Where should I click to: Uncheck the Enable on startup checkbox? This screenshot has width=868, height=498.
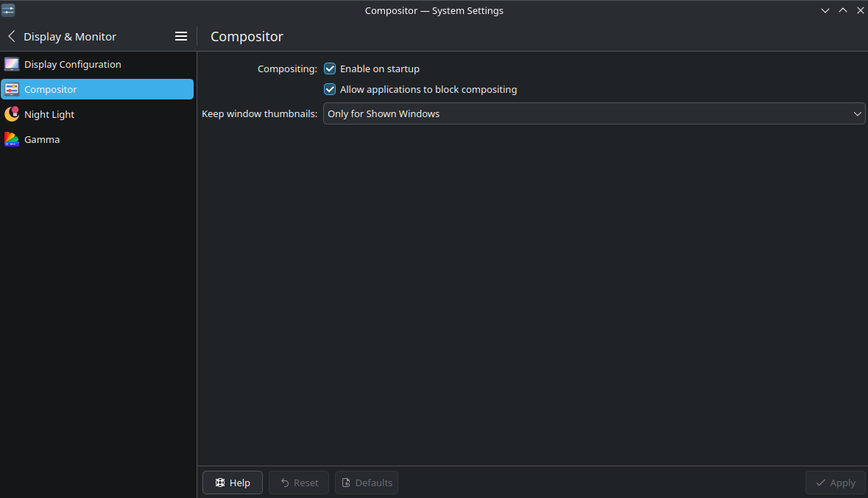coord(330,69)
